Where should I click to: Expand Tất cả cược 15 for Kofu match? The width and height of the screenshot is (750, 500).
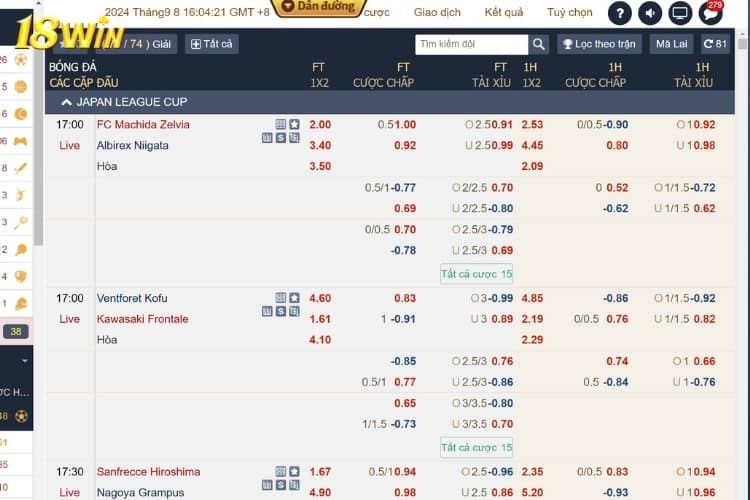(476, 447)
